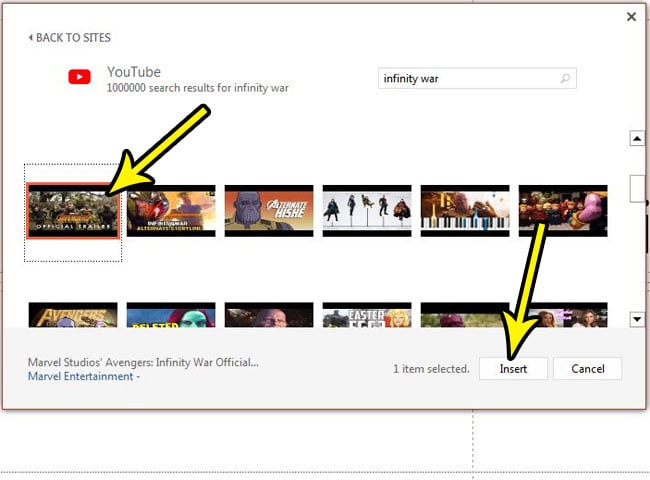Click the Marvel Studios' Avengers video title

coord(143,362)
